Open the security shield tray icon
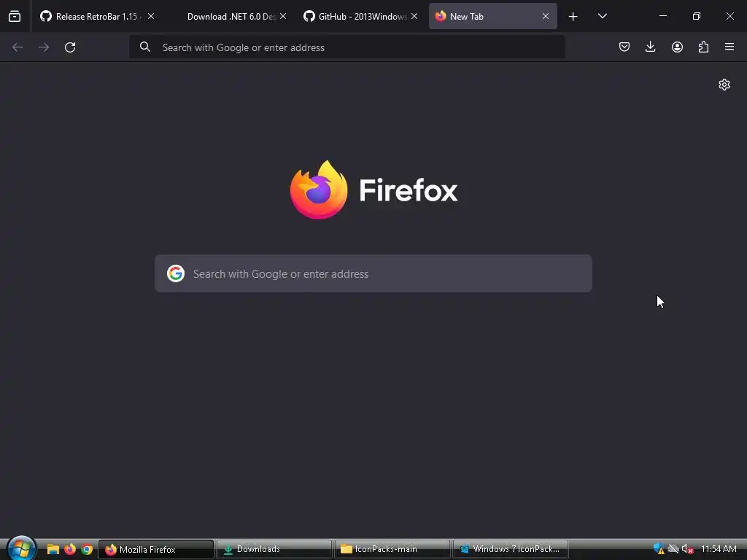747x560 pixels. click(x=659, y=549)
